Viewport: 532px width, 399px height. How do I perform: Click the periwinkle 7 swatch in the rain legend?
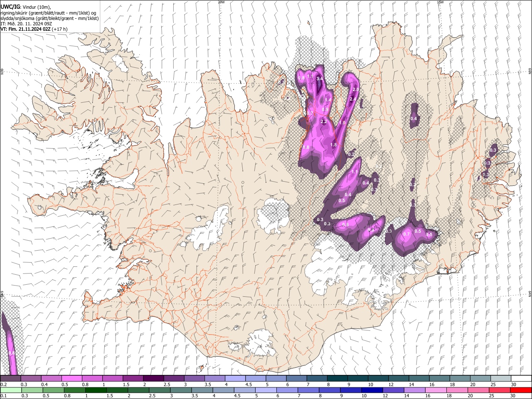[x=308, y=390]
